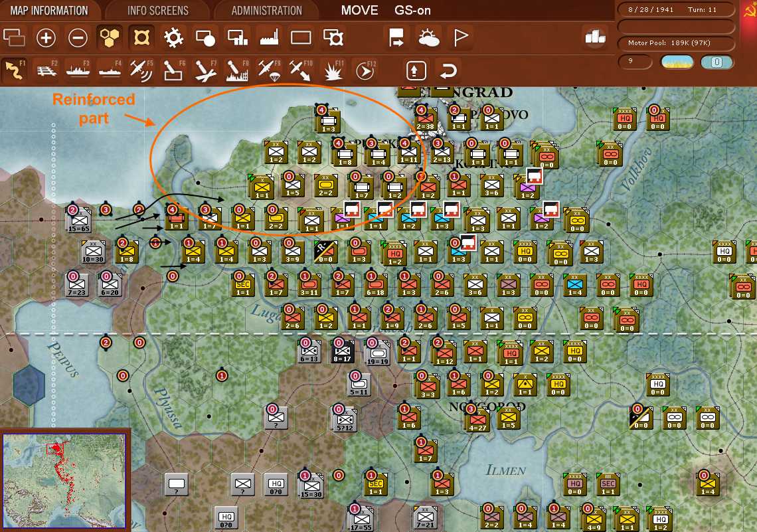Click the white gear-shaped fortification icon
The width and height of the screenshot is (757, 532).
(x=173, y=38)
